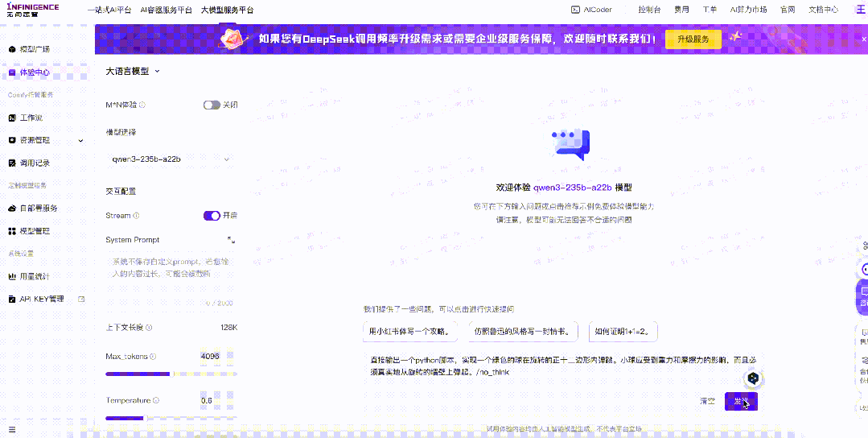Viewport: 868px width, 438px height.
Task: Toggle the M*N体验 switch
Action: (212, 105)
